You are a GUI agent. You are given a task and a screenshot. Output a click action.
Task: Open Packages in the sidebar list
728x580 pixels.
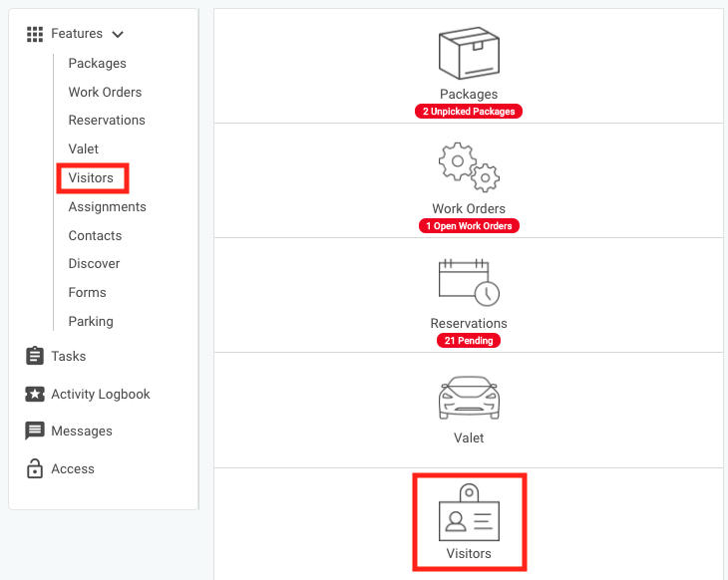97,63
